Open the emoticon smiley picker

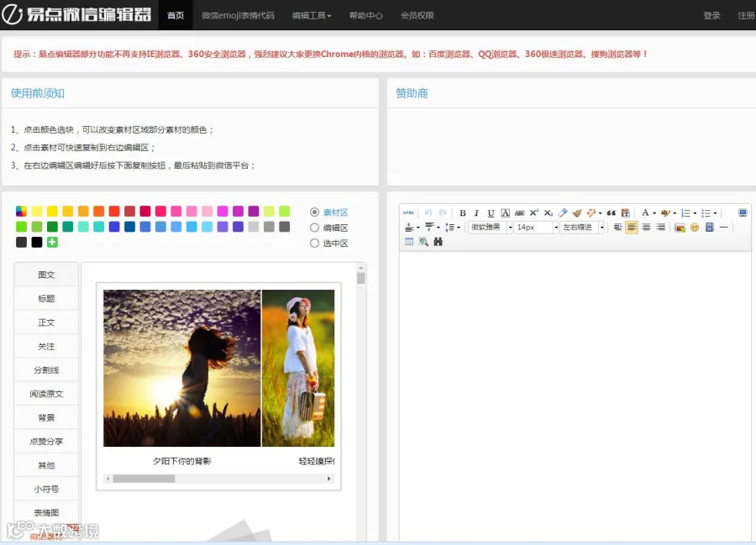[x=695, y=228]
